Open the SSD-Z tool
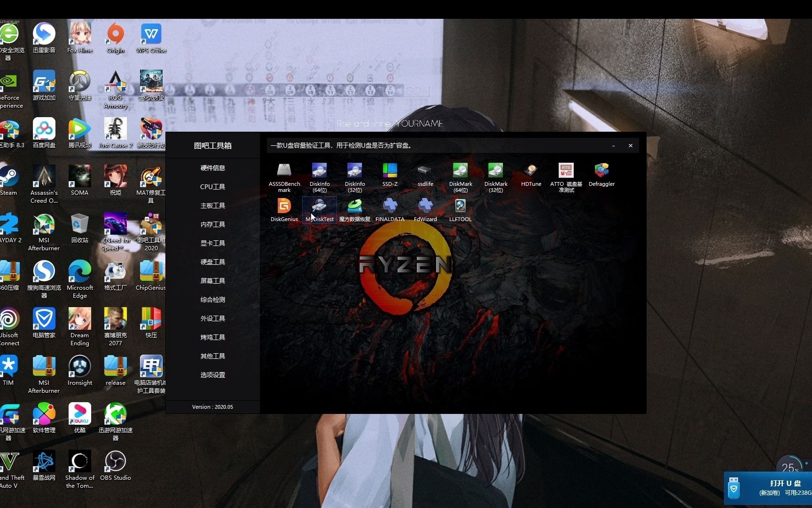Viewport: 812px width, 508px height. 390,175
